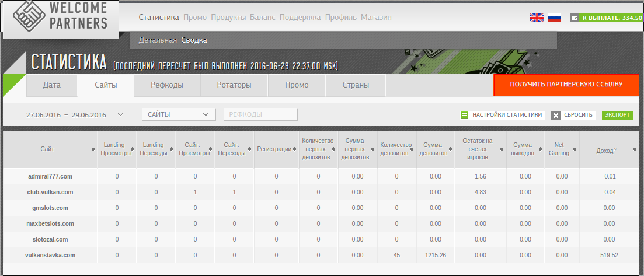Screen dimensions: 644x276
Task: Click the 519.52 income value
Action: 609,255
